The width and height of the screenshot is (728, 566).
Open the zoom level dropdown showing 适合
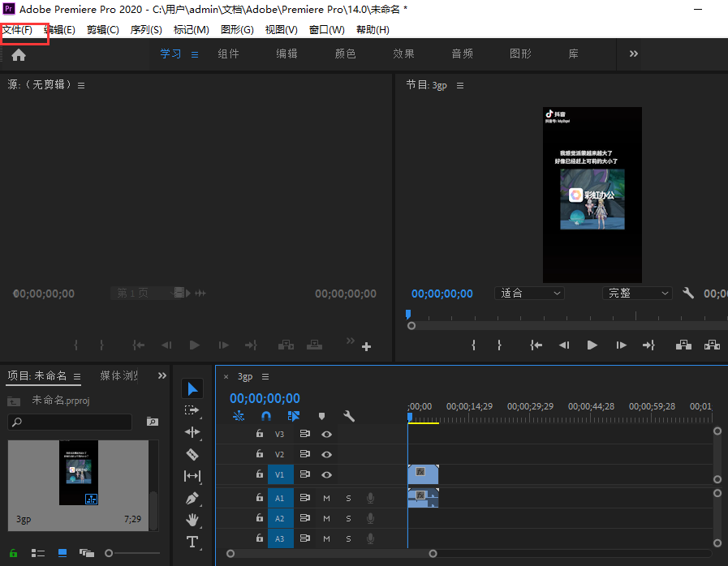(531, 294)
